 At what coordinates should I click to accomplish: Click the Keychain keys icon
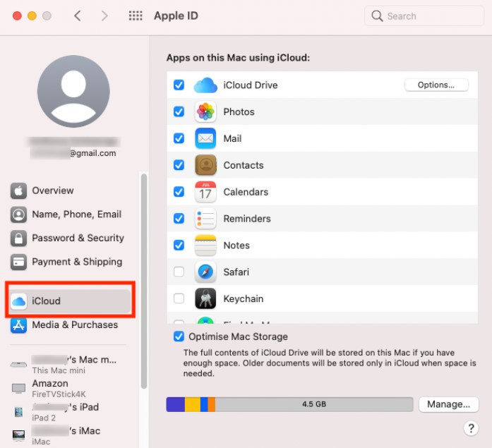point(205,298)
